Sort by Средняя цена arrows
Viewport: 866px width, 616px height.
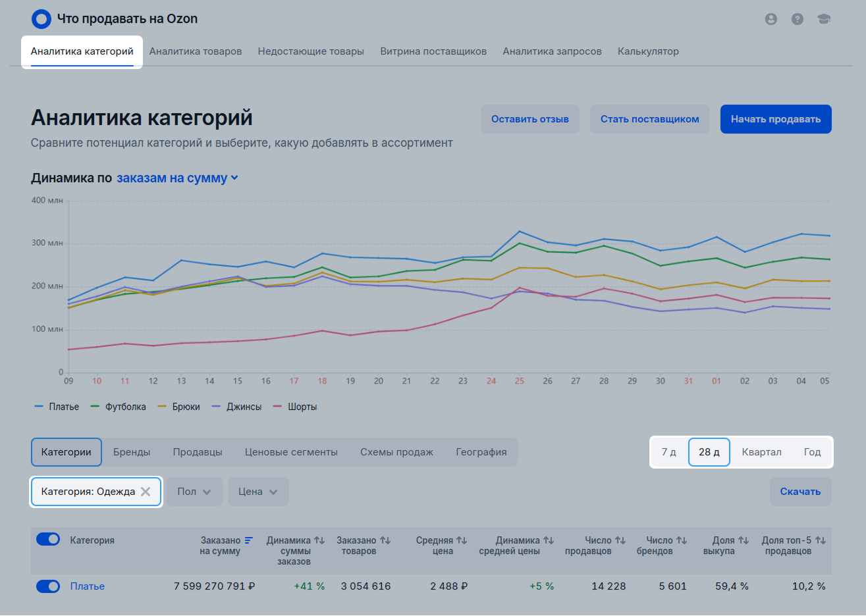pyautogui.click(x=462, y=540)
